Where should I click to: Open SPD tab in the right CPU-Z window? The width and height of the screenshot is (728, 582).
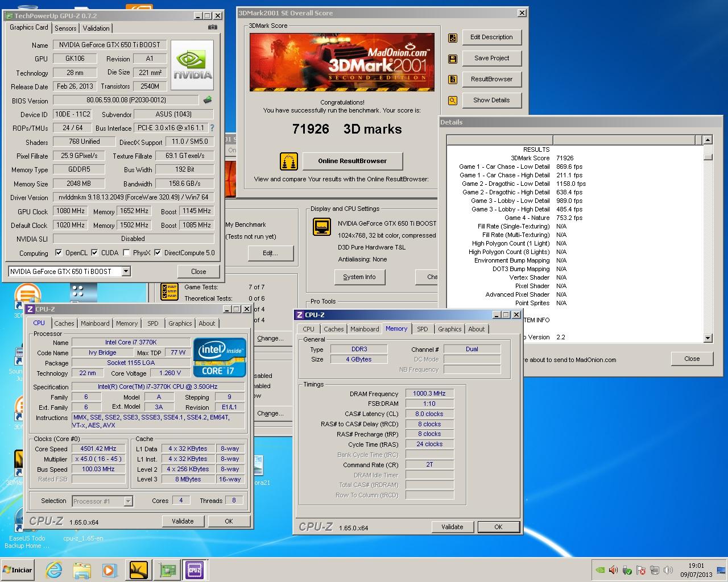(x=423, y=329)
